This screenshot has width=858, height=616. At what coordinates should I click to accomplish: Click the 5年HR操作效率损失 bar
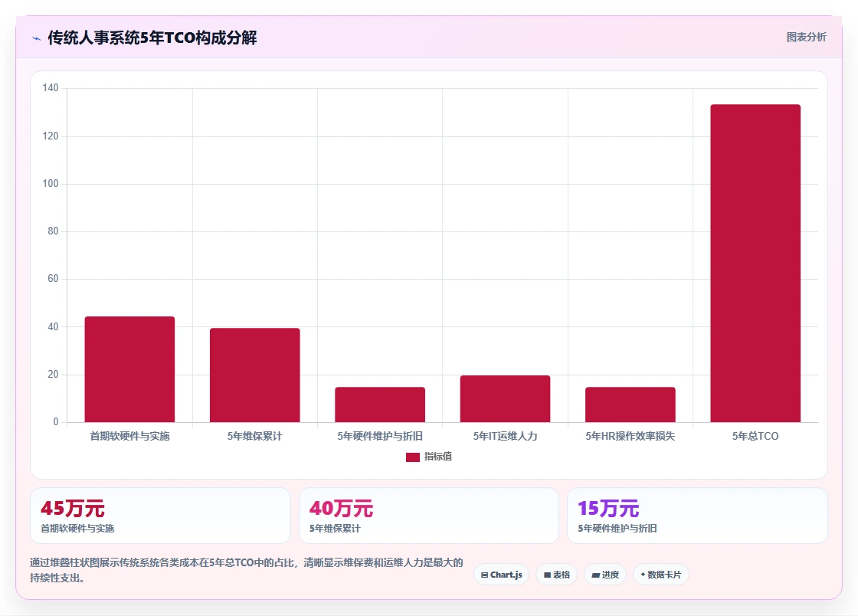tap(630, 405)
